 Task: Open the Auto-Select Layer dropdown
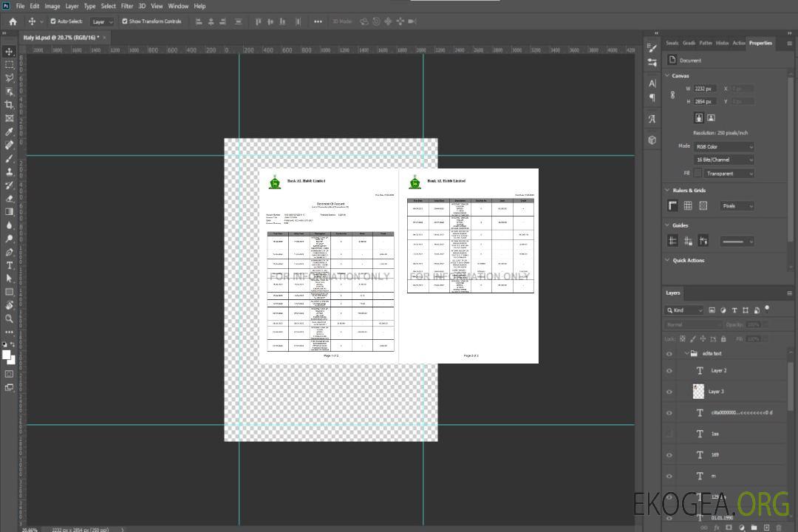[102, 22]
